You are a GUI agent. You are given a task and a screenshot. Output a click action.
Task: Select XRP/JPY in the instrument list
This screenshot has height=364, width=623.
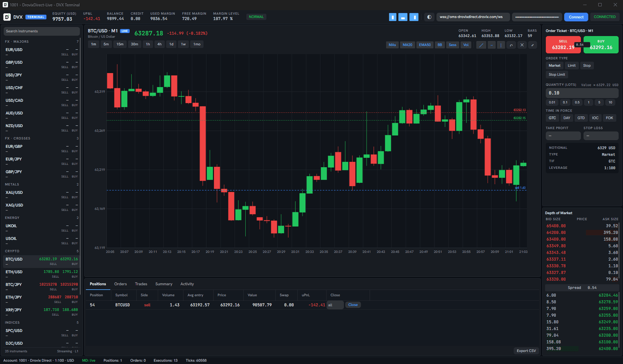pyautogui.click(x=42, y=312)
